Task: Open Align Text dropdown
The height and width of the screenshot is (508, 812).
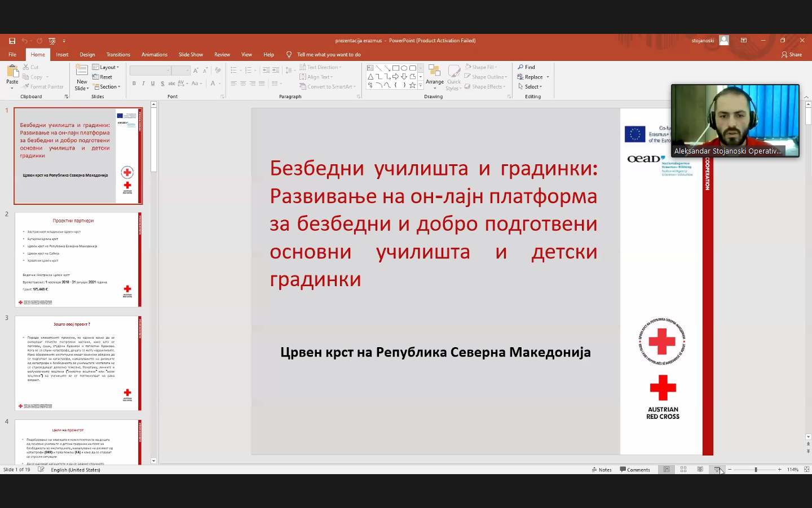Action: pos(316,77)
